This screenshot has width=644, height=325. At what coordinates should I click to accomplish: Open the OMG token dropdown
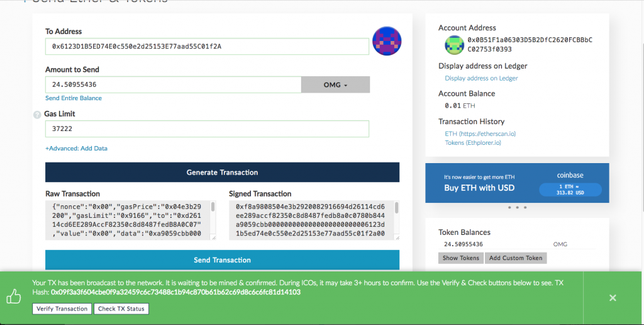click(x=335, y=84)
